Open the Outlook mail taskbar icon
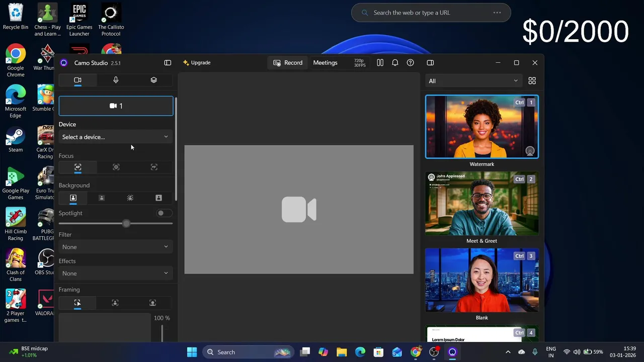This screenshot has width=644, height=362. pyautogui.click(x=397, y=352)
